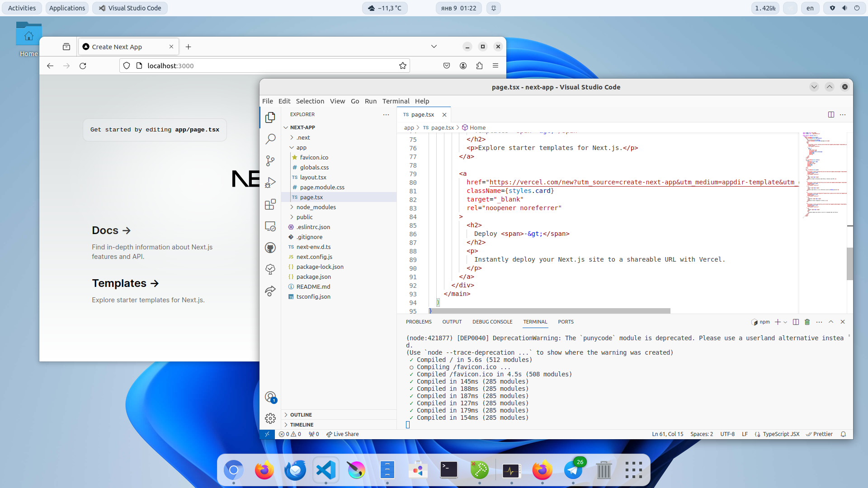Click editor horizontal scrollbar thumb
The width and height of the screenshot is (868, 488).
click(x=550, y=311)
